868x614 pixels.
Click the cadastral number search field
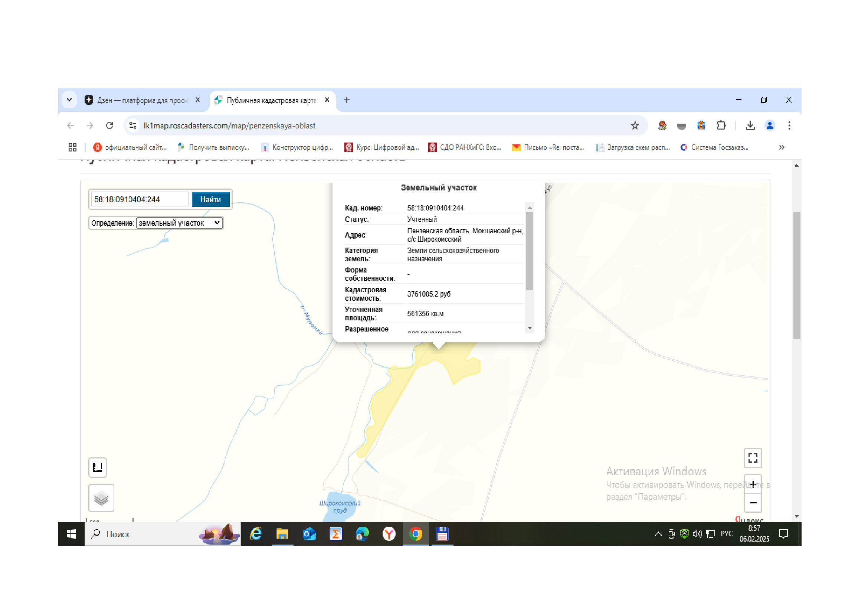(x=140, y=200)
